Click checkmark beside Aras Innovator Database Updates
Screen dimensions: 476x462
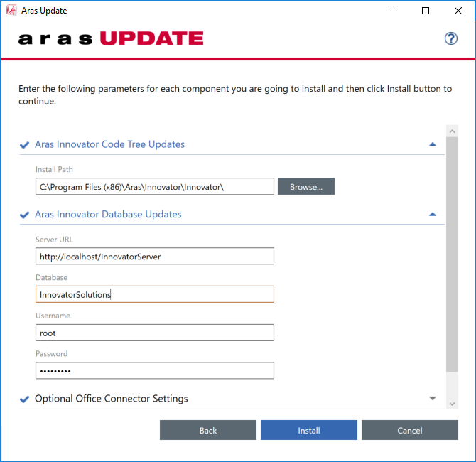26,215
